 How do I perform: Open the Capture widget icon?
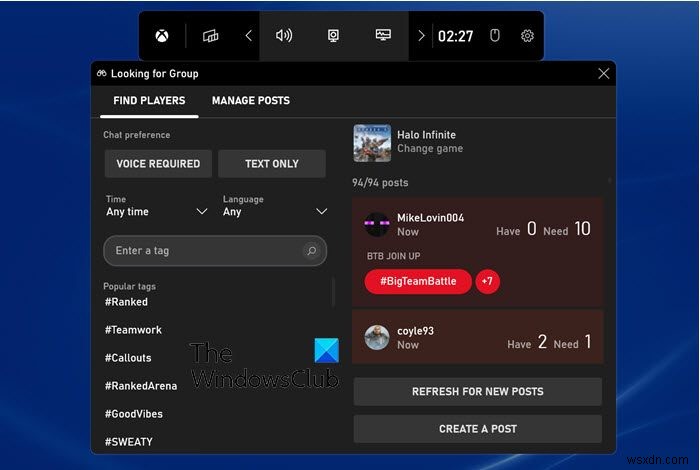pos(333,36)
